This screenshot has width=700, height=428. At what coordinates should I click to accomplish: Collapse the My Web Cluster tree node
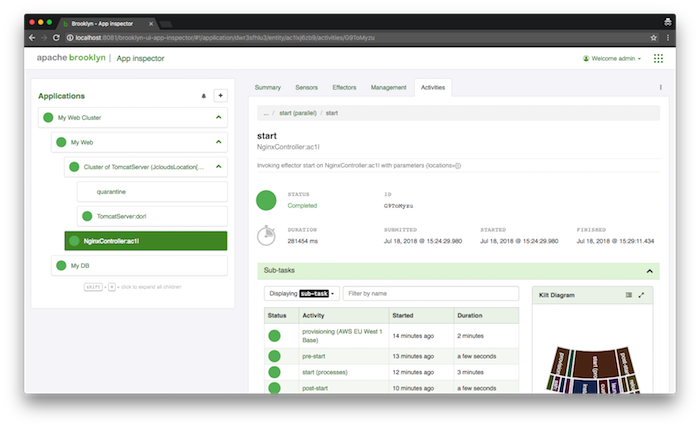pos(218,117)
